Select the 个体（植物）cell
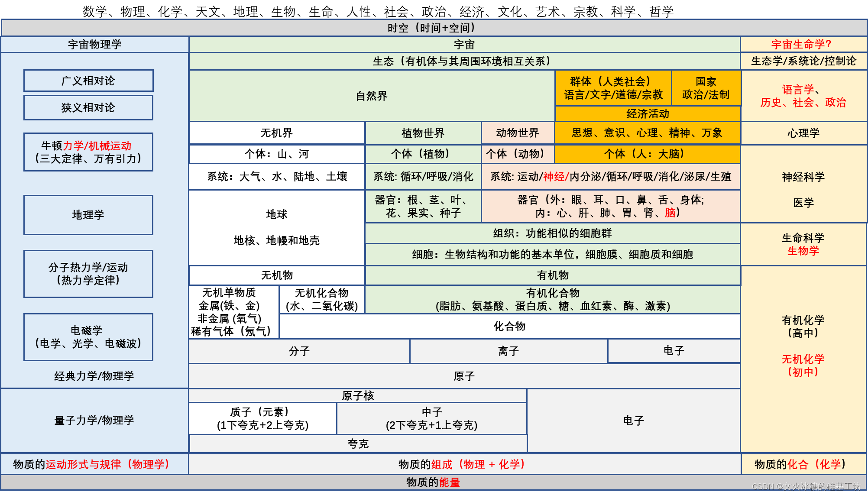868x495 pixels. (x=423, y=154)
